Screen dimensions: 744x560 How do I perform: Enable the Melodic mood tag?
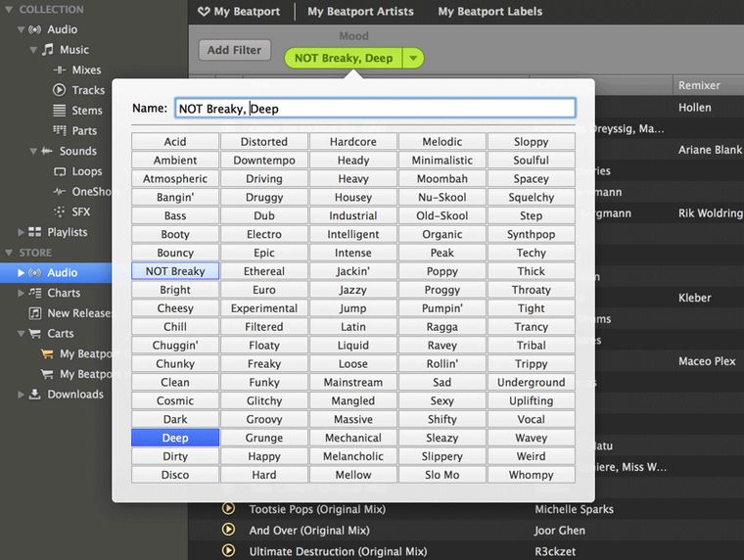click(x=442, y=141)
